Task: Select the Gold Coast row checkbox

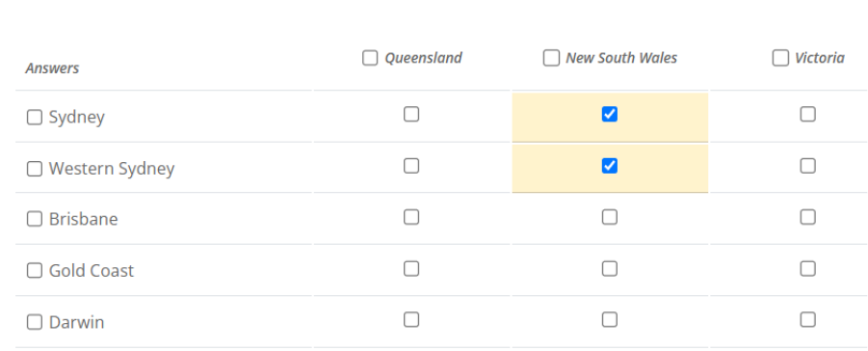Action: point(35,271)
